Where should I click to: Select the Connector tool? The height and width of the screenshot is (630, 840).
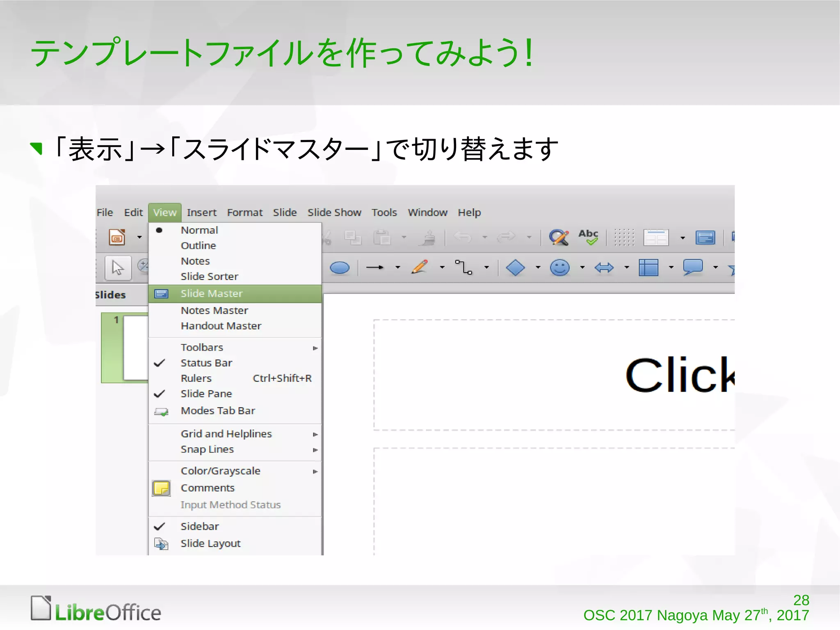pyautogui.click(x=464, y=267)
